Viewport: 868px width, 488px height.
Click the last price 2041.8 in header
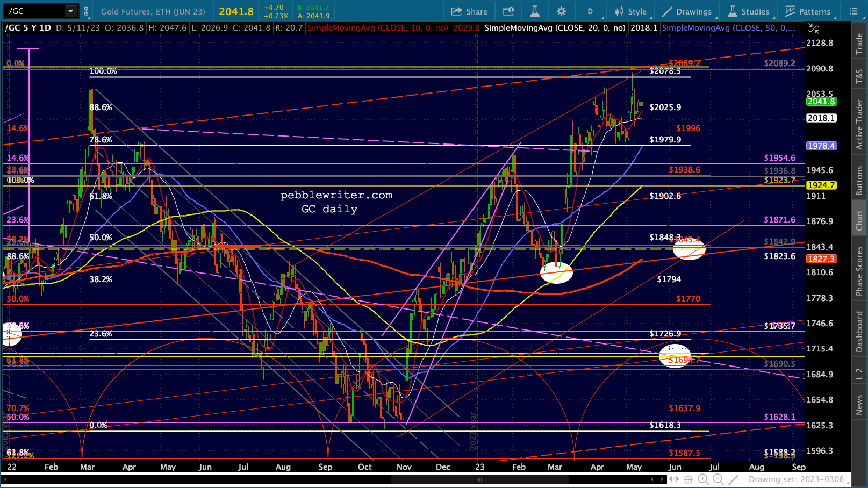[x=236, y=11]
